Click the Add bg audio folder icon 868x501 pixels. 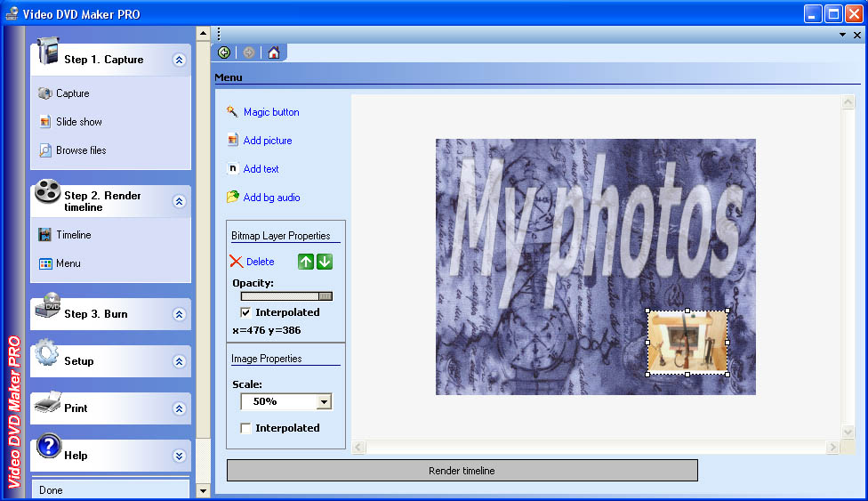tap(233, 198)
